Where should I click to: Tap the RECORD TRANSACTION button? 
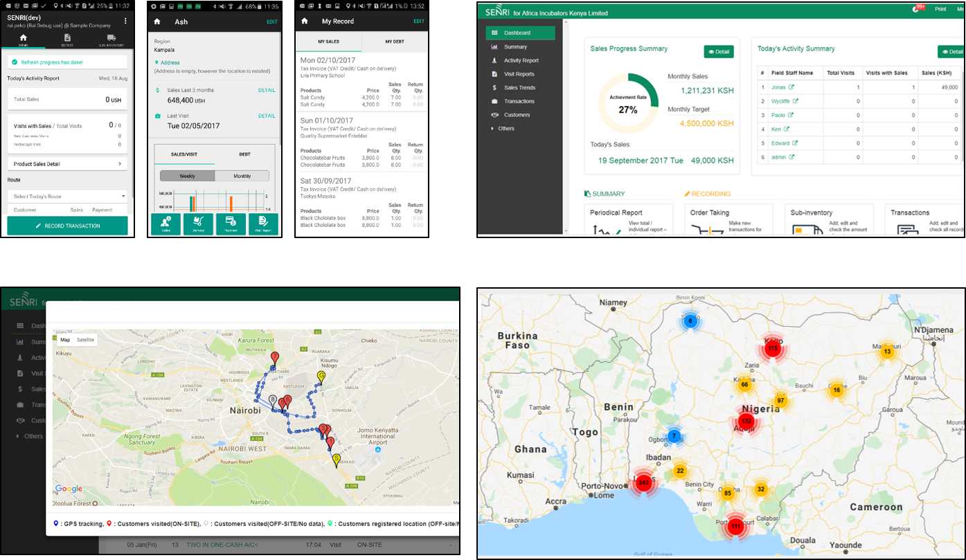click(67, 226)
